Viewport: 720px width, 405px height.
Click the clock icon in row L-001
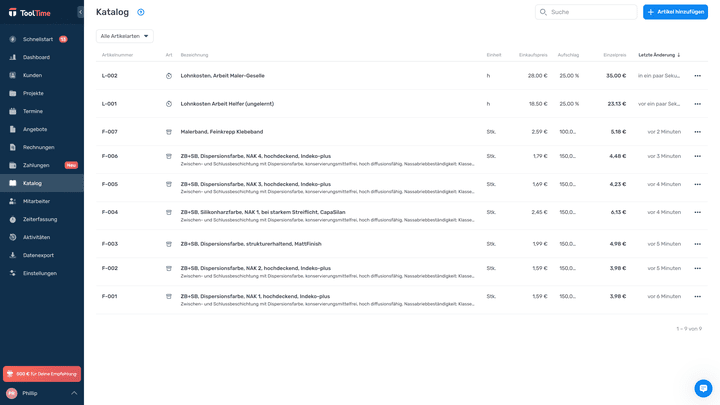click(169, 104)
